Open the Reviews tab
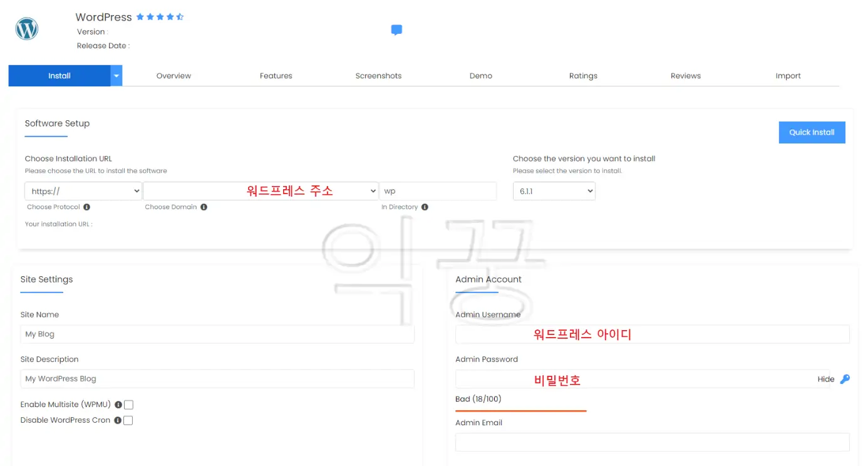The height and width of the screenshot is (466, 868). coord(685,75)
